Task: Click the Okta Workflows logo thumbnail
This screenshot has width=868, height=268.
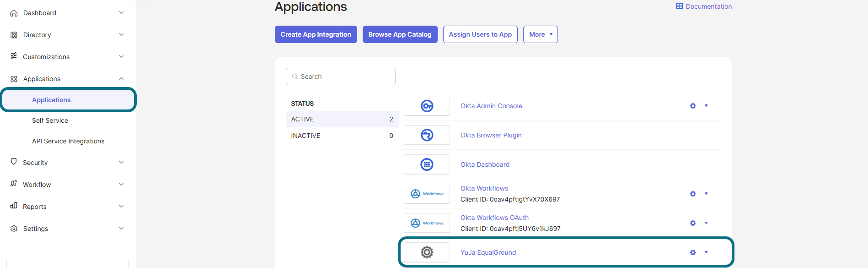Action: point(427,194)
